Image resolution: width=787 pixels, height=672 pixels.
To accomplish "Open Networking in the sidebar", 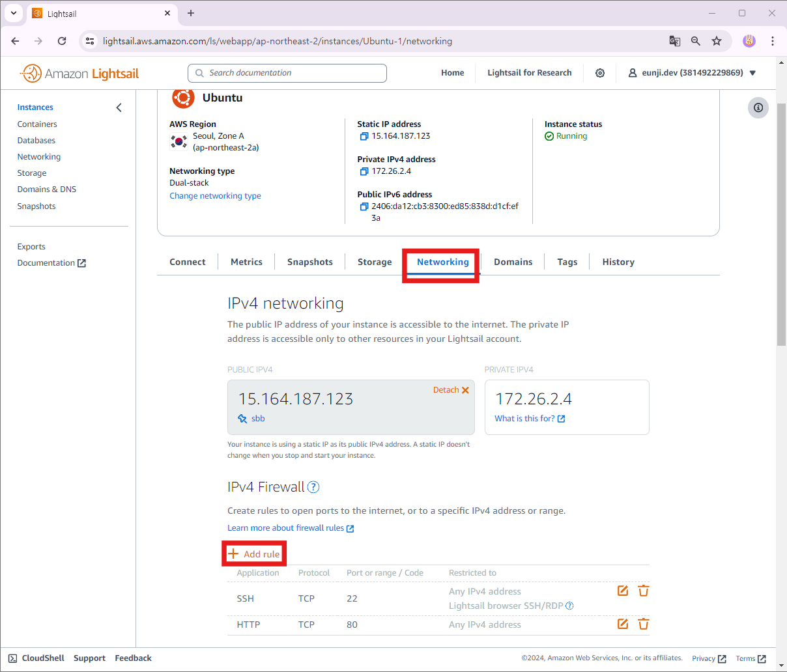I will coord(39,157).
